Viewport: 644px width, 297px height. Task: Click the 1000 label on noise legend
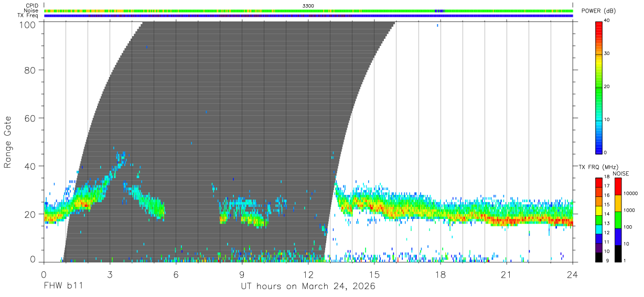click(x=630, y=210)
